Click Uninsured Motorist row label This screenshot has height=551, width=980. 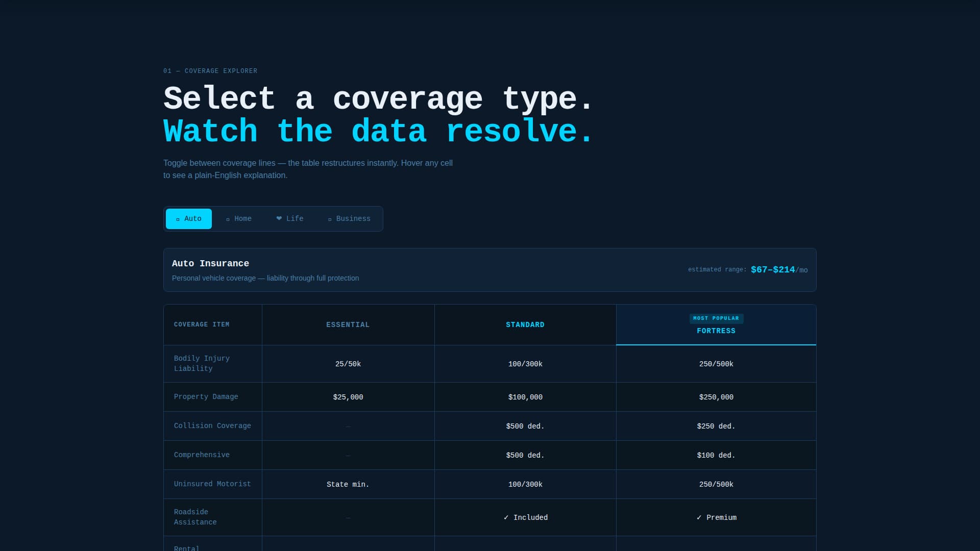click(212, 484)
